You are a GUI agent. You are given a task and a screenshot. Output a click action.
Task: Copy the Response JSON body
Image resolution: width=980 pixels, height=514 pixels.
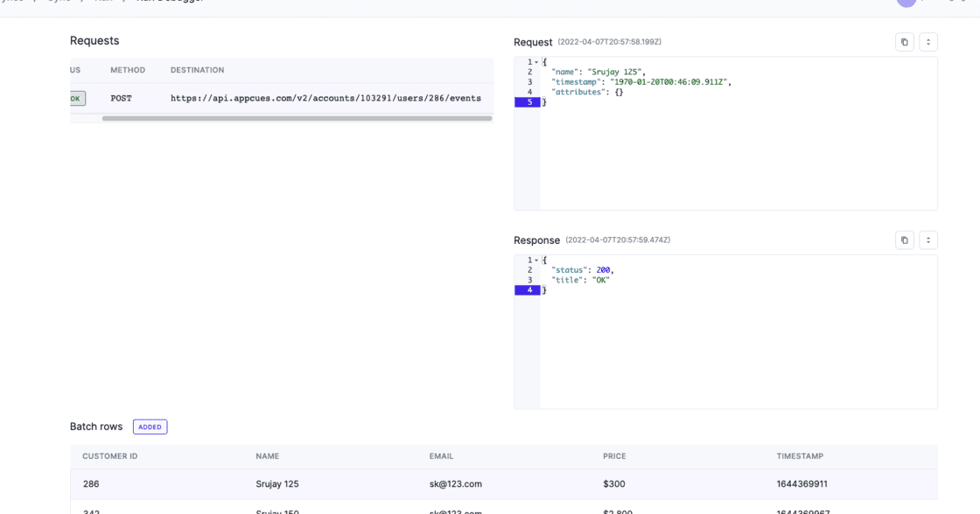click(x=905, y=239)
